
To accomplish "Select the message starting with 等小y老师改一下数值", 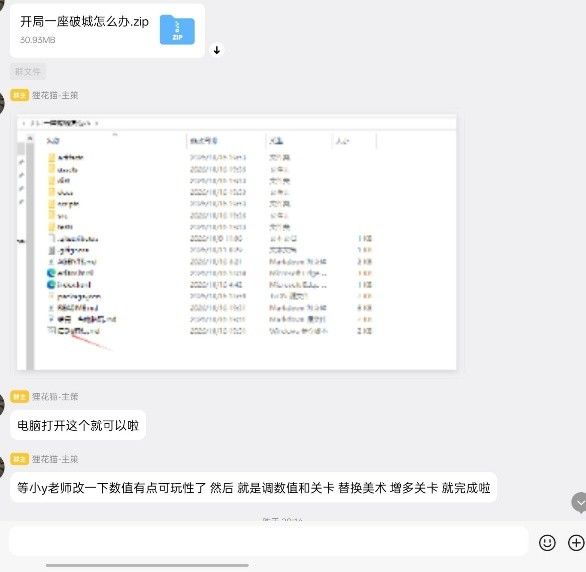I will [x=253, y=488].
